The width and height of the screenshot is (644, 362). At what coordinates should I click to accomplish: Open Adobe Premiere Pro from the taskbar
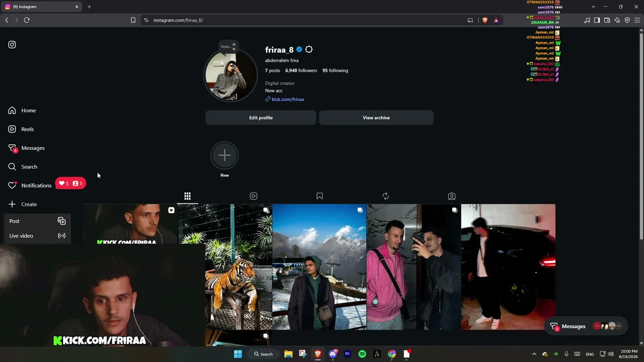(347, 354)
